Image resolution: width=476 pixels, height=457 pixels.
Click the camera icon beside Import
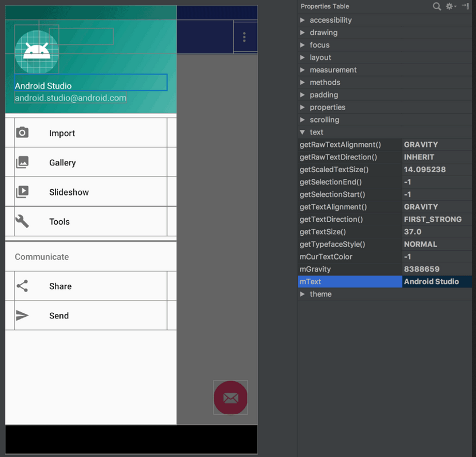[22, 133]
